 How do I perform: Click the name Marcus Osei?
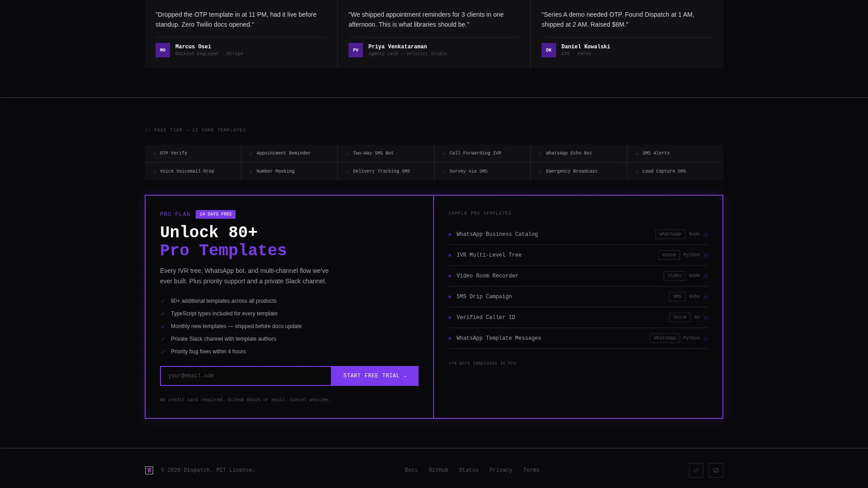[193, 47]
